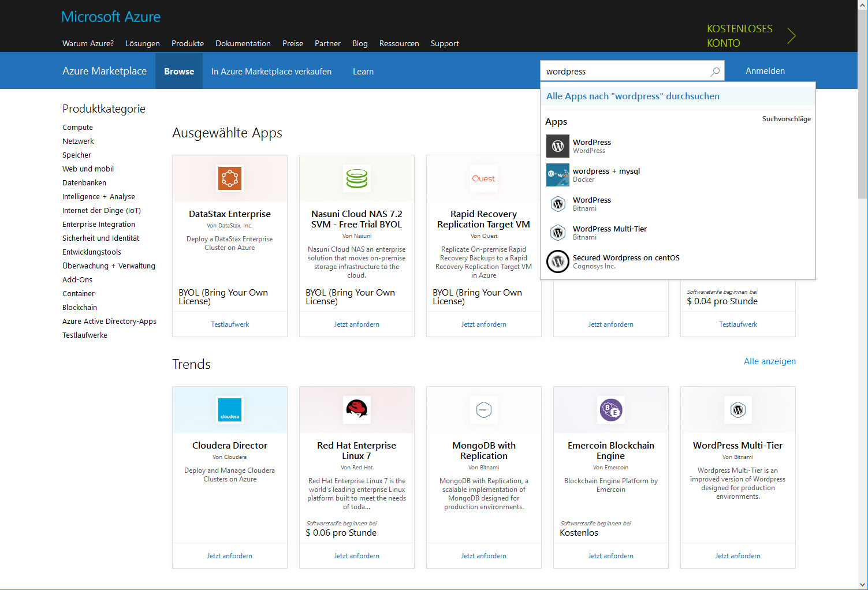Select the Blockchain category
868x590 pixels.
click(x=80, y=308)
